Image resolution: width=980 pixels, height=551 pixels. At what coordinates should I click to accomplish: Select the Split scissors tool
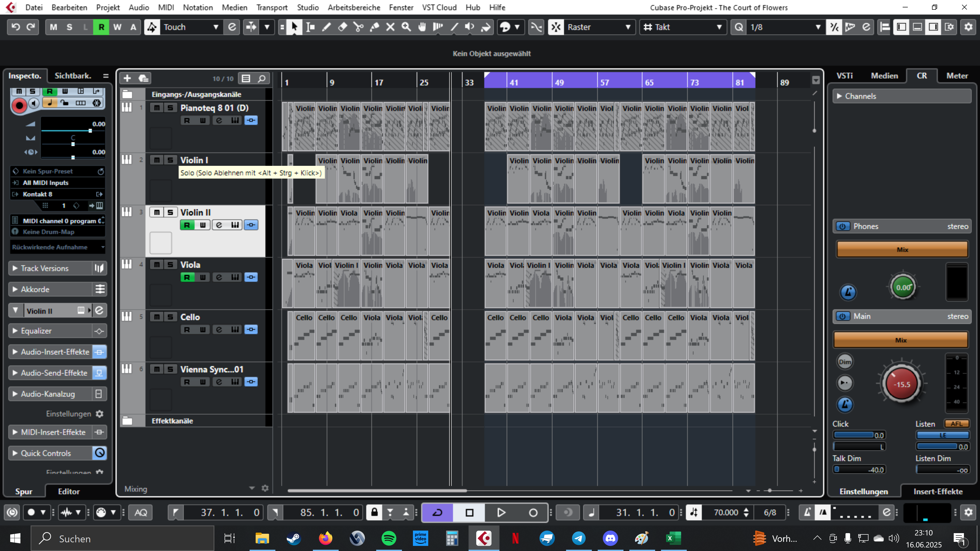tap(358, 27)
